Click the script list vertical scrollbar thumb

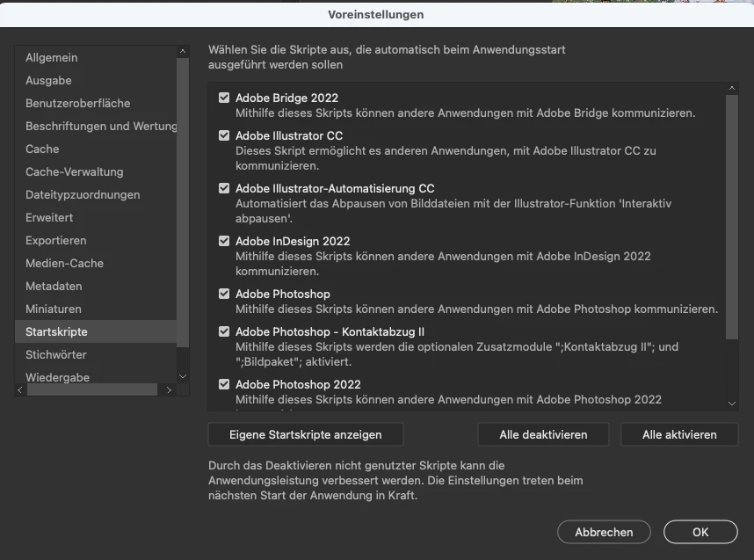[732, 217]
